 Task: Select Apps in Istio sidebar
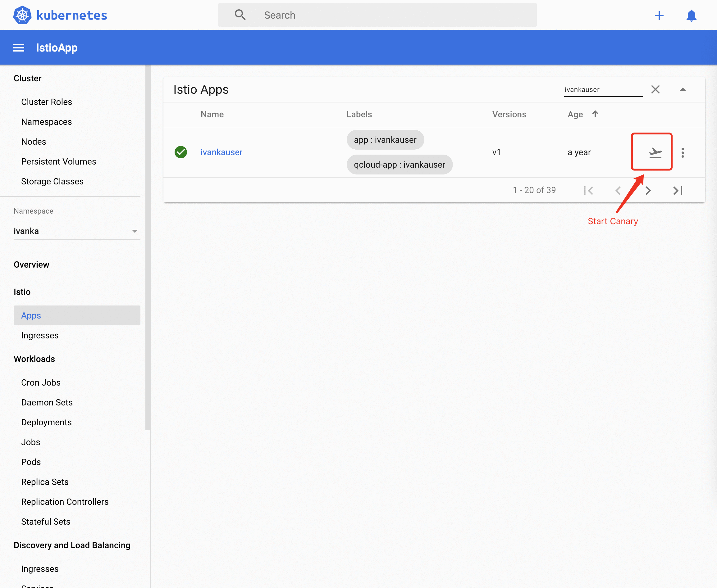pyautogui.click(x=31, y=315)
